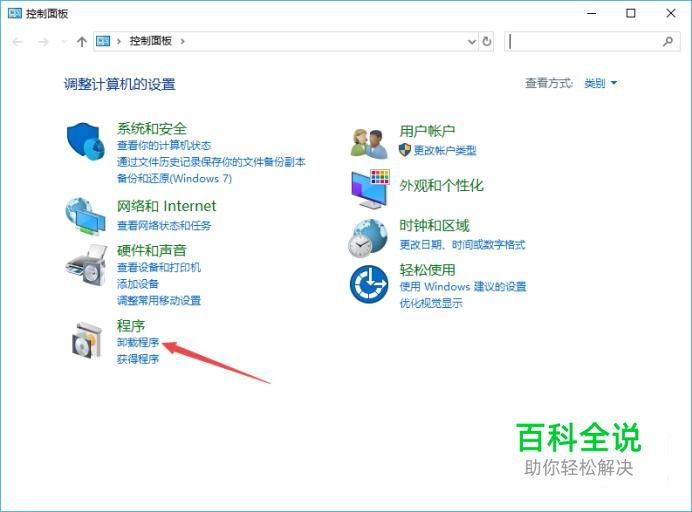
Task: Click the search magnifier icon
Action: click(668, 41)
